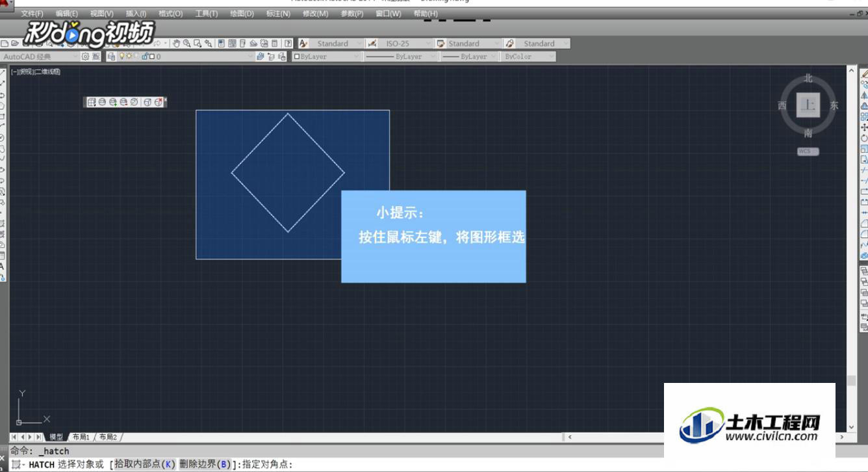Open Table Style manager icon
The width and height of the screenshot is (868, 472).
[x=440, y=44]
